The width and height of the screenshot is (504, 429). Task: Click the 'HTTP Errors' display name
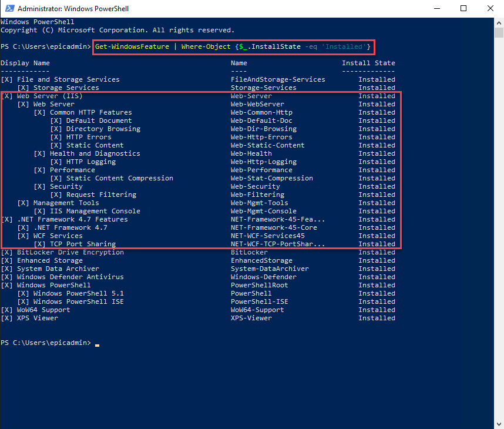[89, 137]
